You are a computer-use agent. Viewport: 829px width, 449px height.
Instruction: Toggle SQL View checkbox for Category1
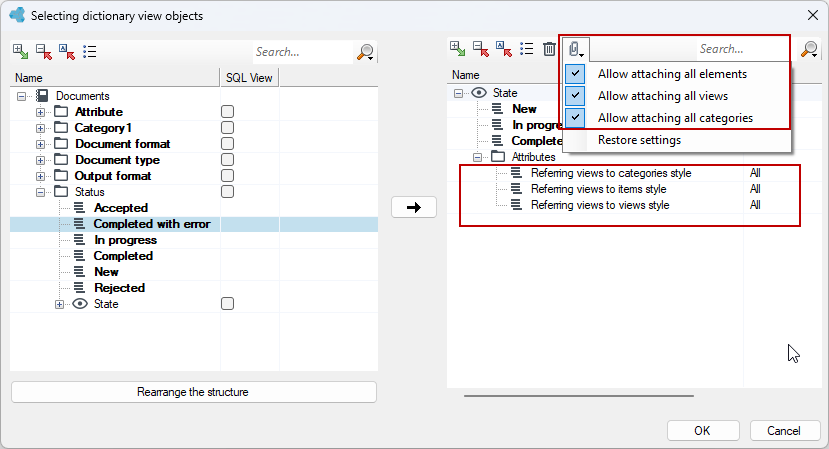pos(227,127)
